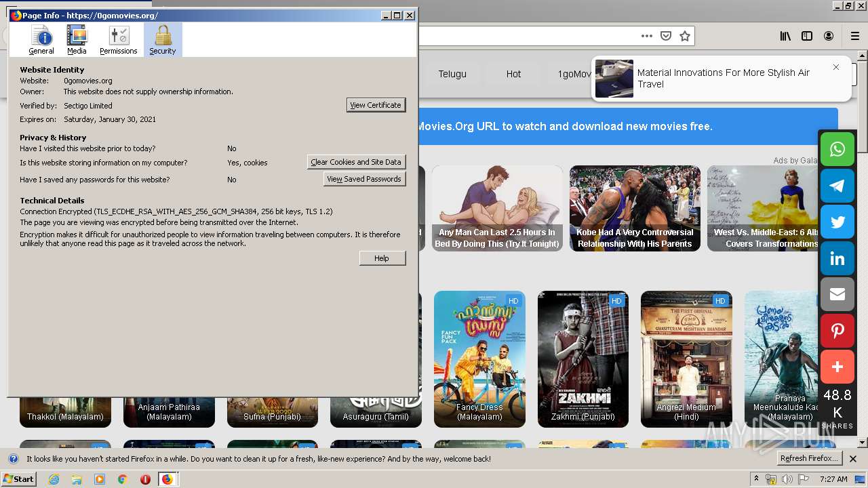Click the Help button in Page Info
Image resolution: width=868 pixels, height=488 pixels.
point(382,258)
